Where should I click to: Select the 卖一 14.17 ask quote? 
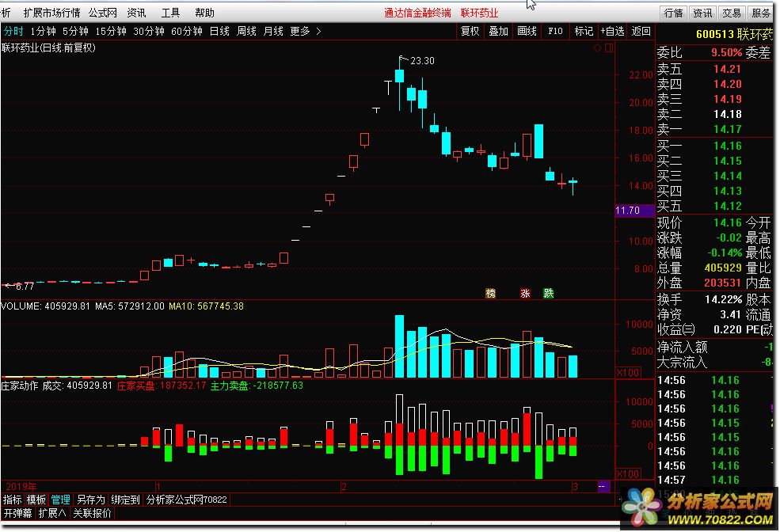point(699,129)
